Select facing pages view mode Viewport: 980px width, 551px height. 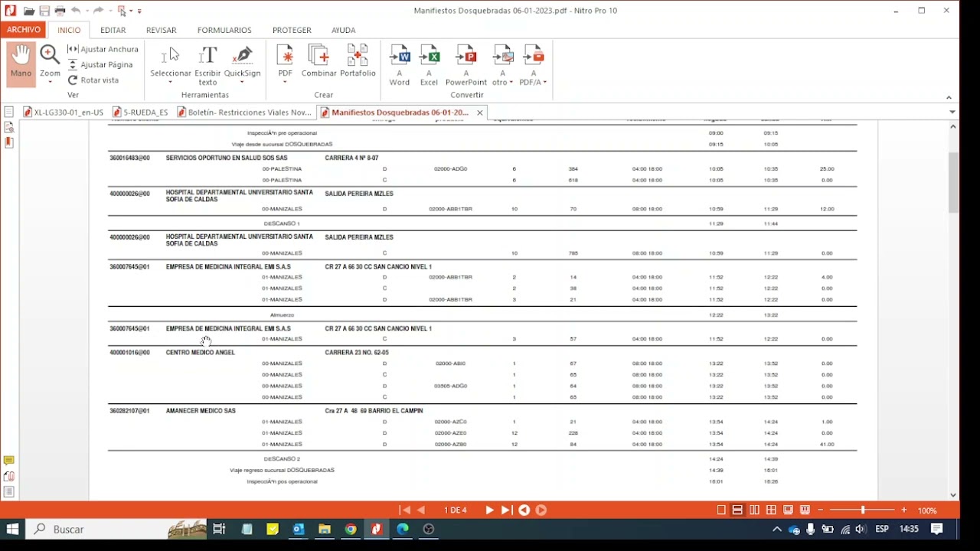(754, 510)
